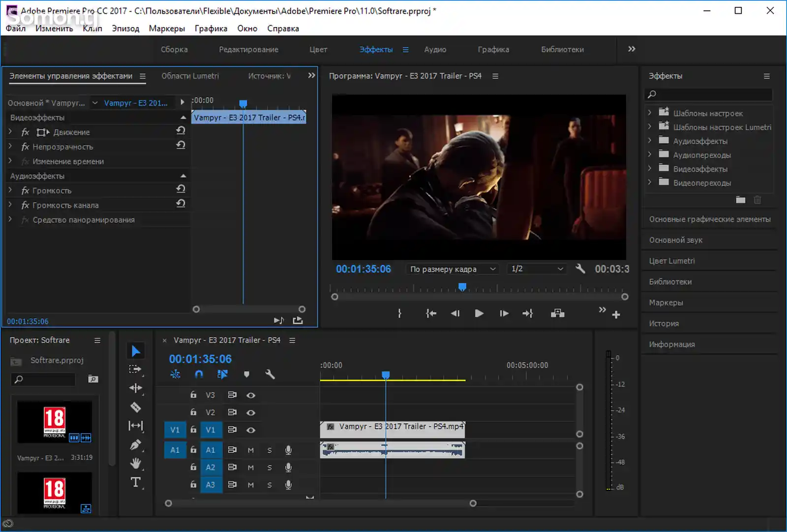Select the Track Select Forward tool
The height and width of the screenshot is (532, 787).
[x=135, y=369]
